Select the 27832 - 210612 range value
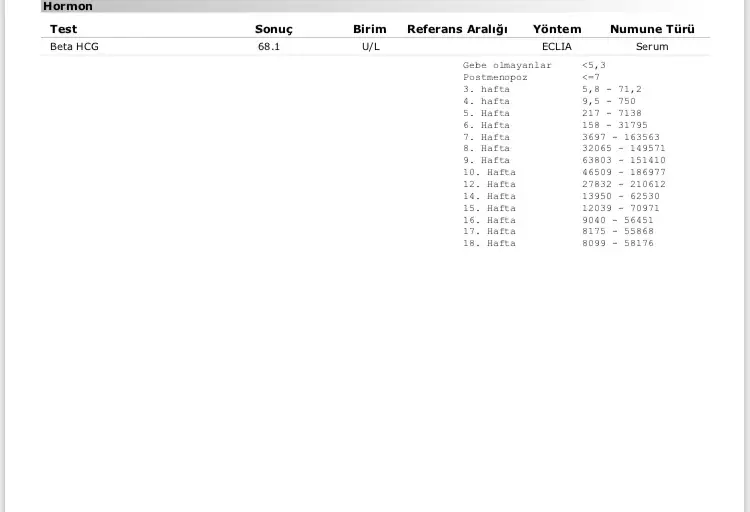Image resolution: width=750 pixels, height=512 pixels. [623, 184]
